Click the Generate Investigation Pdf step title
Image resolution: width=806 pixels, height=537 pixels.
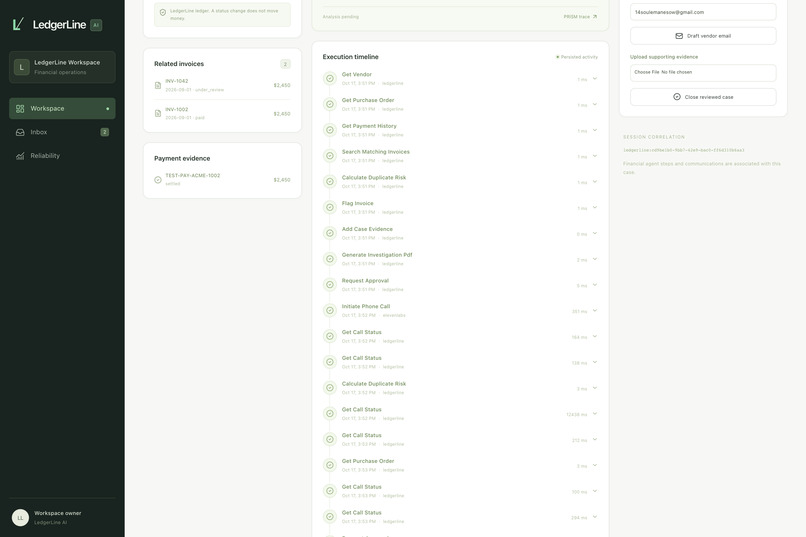tap(377, 255)
